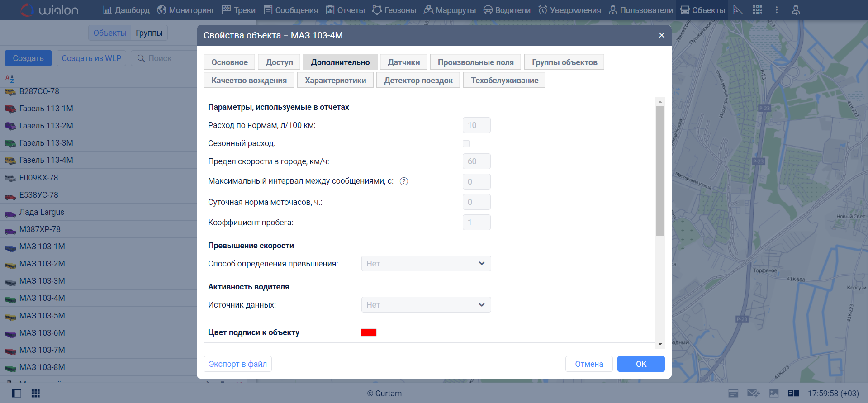Click the Экспорт в файл button
Viewport: 868px width, 403px height.
click(237, 364)
